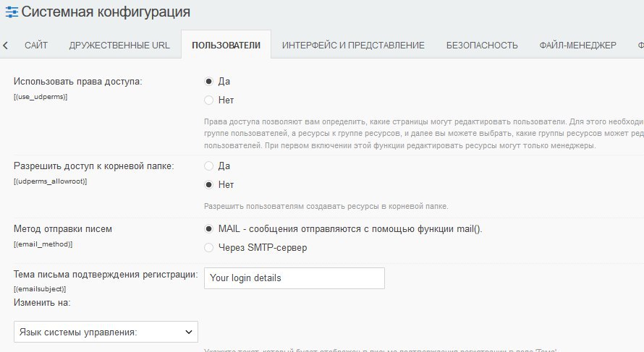This screenshot has width=644, height=352.
Task: Open the ФАЙЛ-МЕНЕДЖЕР tab
Action: pyautogui.click(x=577, y=45)
